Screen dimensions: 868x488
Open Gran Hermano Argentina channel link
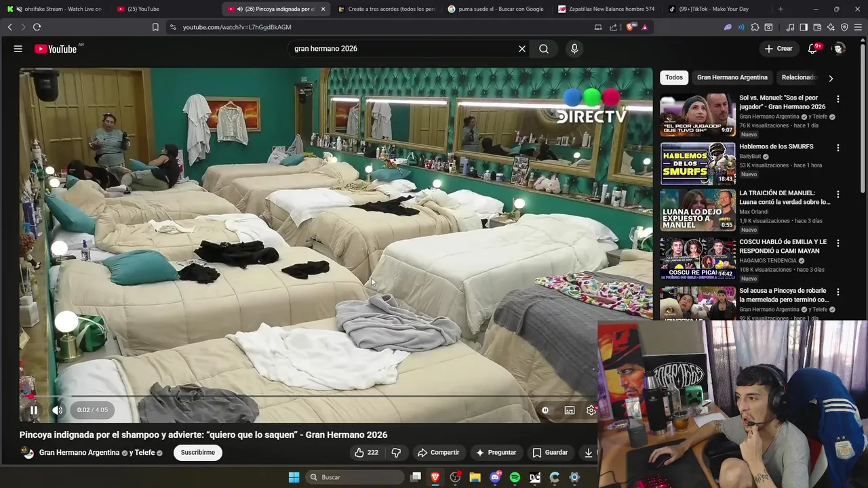79,453
